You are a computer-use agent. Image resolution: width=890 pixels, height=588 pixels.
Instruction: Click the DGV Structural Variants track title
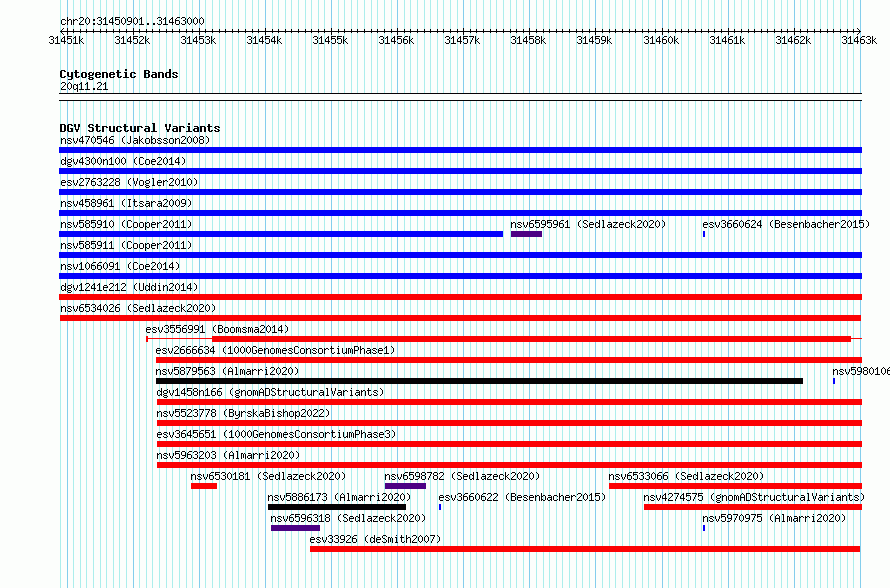coord(140,128)
